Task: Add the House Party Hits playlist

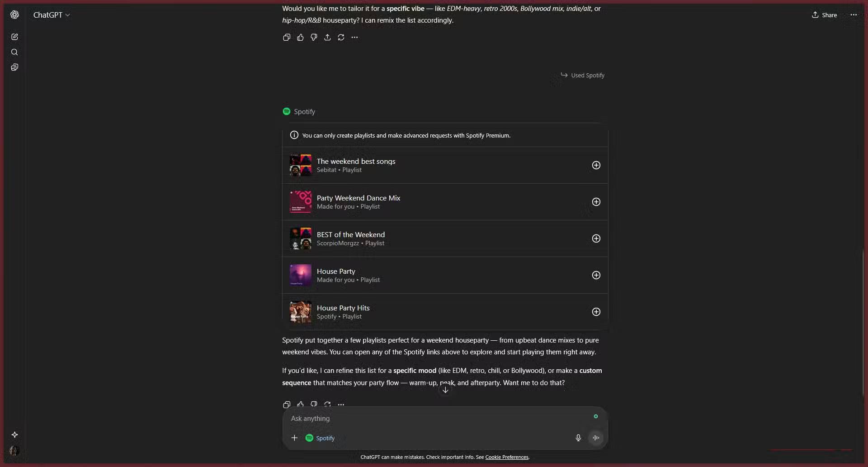Action: click(596, 312)
